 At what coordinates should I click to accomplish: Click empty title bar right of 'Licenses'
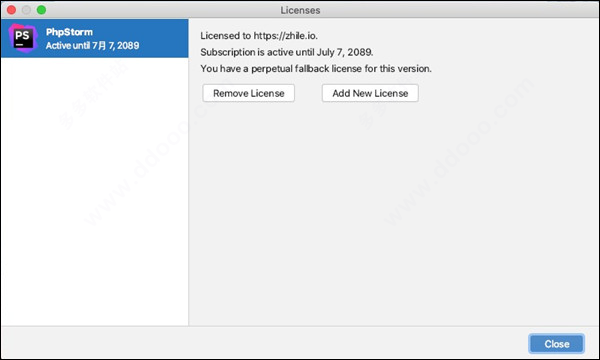tap(459, 10)
